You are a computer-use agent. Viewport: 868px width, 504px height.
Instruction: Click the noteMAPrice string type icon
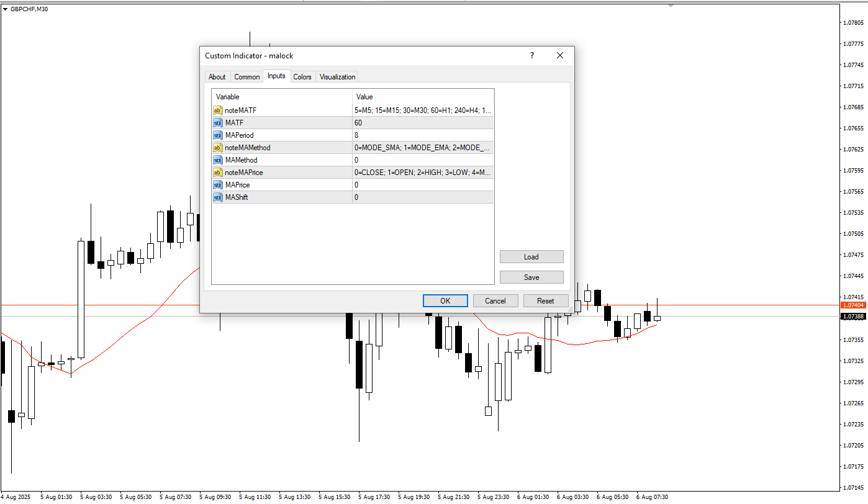click(x=217, y=173)
